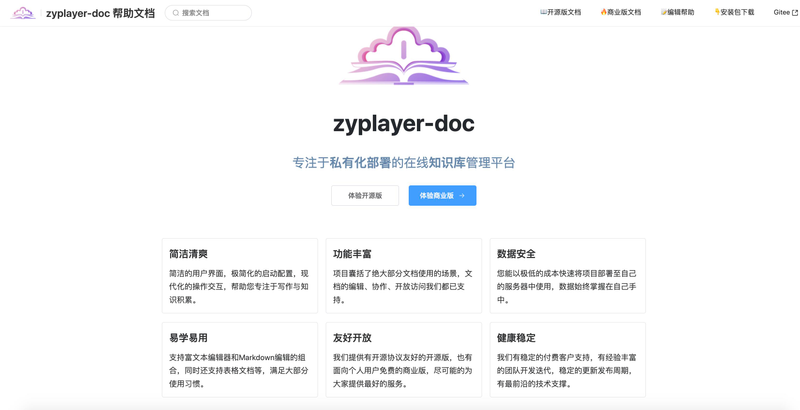Click the large cloud book hero image
The image size is (800, 410).
coord(404,55)
